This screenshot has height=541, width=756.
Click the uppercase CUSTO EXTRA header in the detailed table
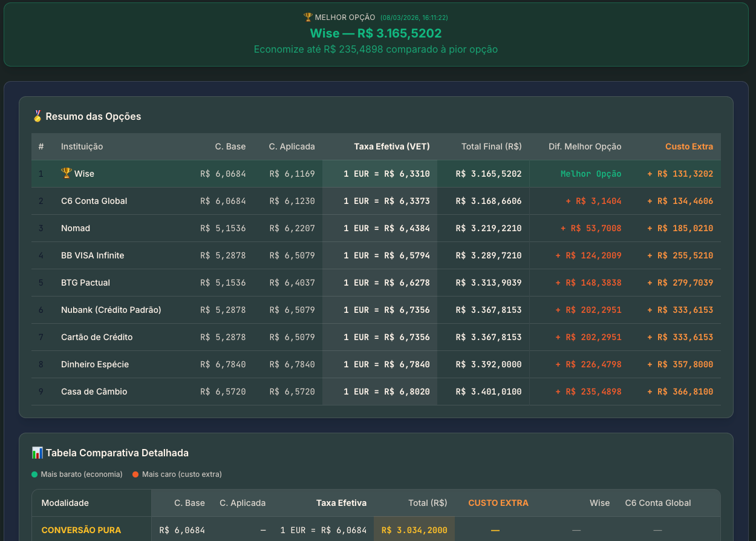(498, 503)
